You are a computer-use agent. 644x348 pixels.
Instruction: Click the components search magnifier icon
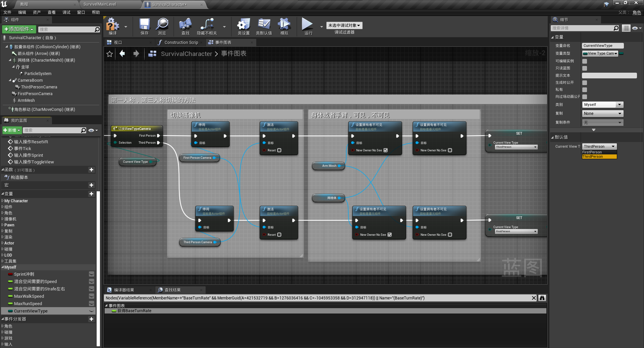tap(97, 29)
